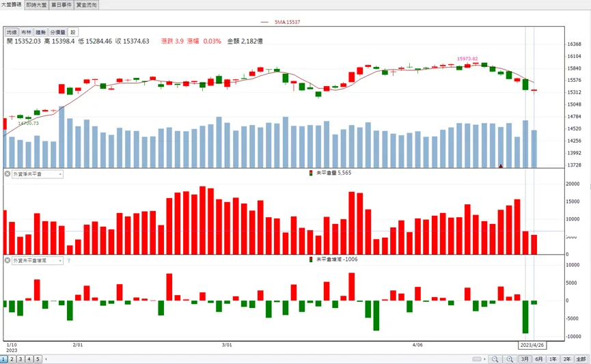Toggle the 均線 moving average overlay
Viewport: 591px width, 364px height.
pyautogui.click(x=12, y=32)
